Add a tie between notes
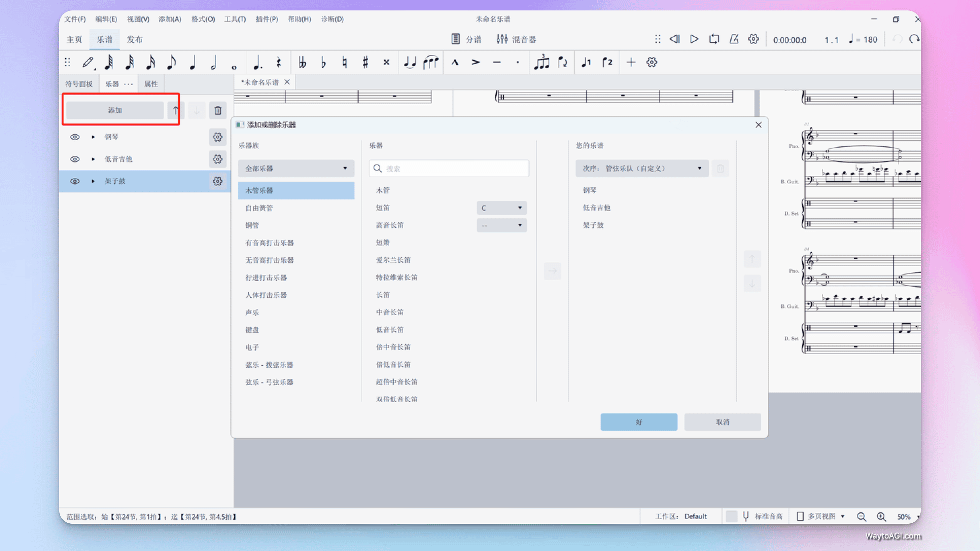 click(410, 62)
